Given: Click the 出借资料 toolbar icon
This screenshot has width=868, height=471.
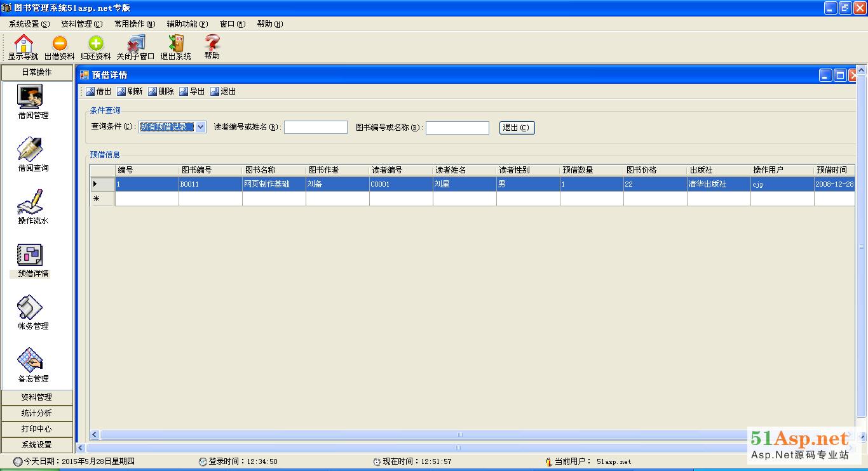Looking at the screenshot, I should click(x=59, y=44).
